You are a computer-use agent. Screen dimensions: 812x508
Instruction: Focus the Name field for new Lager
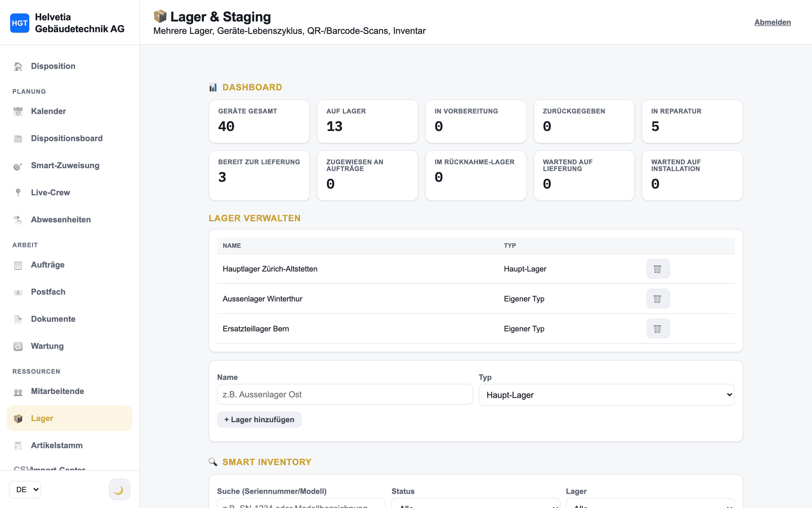click(345, 394)
